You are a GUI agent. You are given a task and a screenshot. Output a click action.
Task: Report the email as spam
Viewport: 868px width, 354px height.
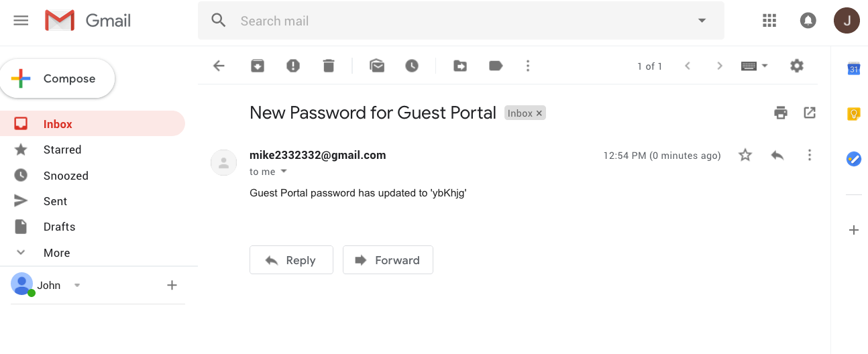(293, 66)
